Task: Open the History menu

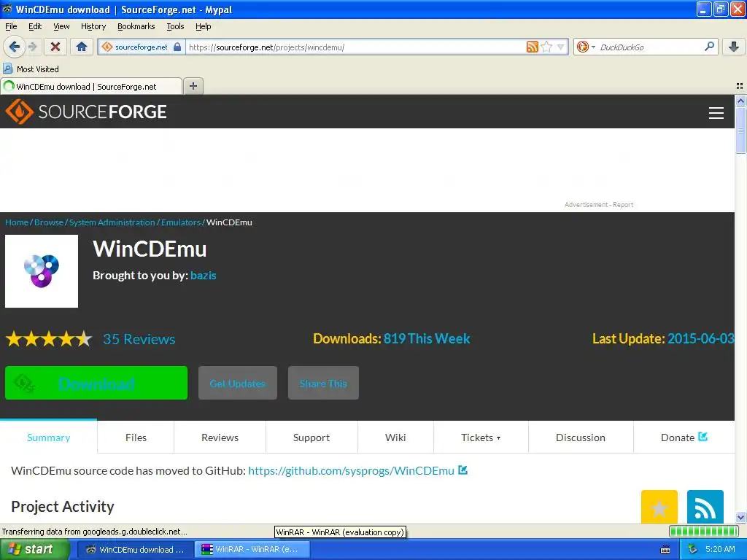Action: [93, 26]
